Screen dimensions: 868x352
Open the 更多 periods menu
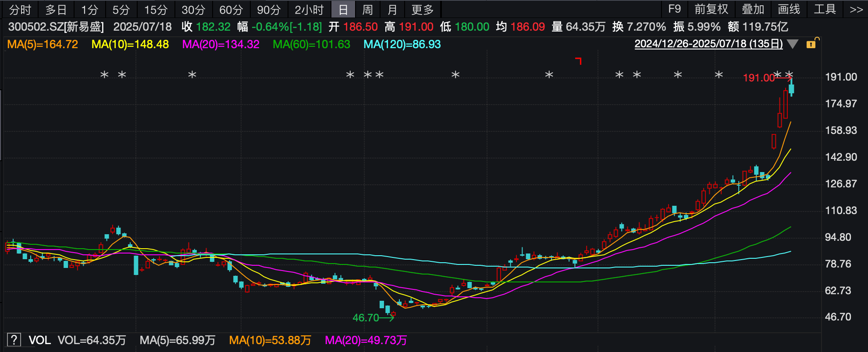(423, 9)
